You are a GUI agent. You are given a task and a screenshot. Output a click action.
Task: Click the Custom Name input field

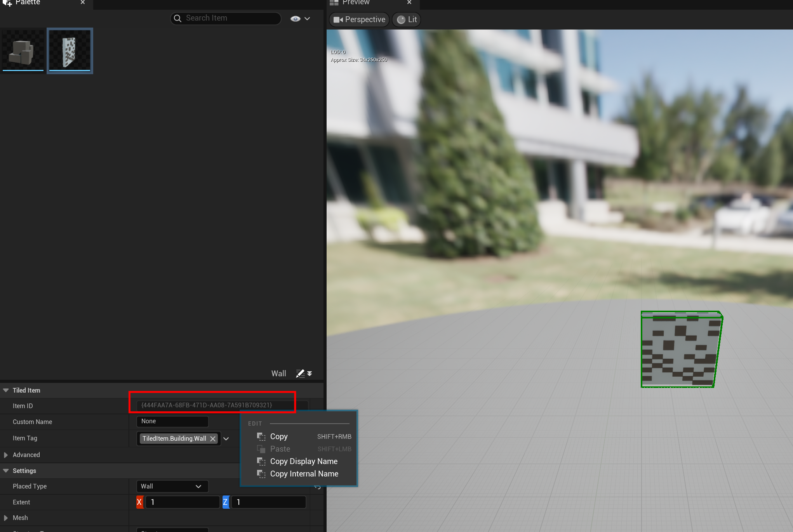[x=172, y=421]
